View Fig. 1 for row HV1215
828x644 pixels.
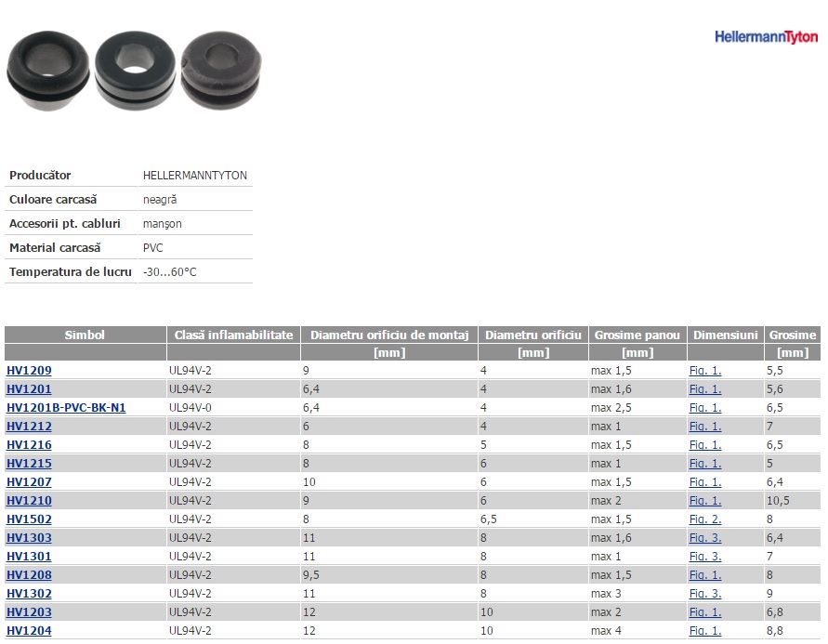point(705,464)
